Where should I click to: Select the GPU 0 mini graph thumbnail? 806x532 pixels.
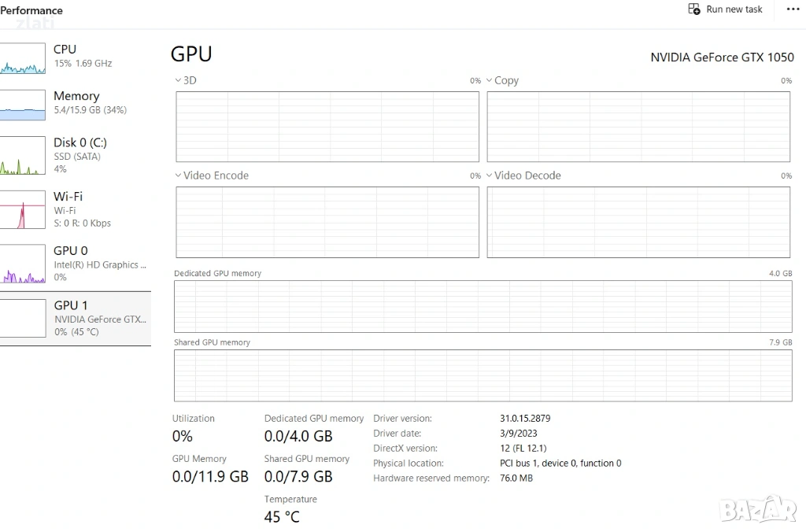tap(23, 264)
